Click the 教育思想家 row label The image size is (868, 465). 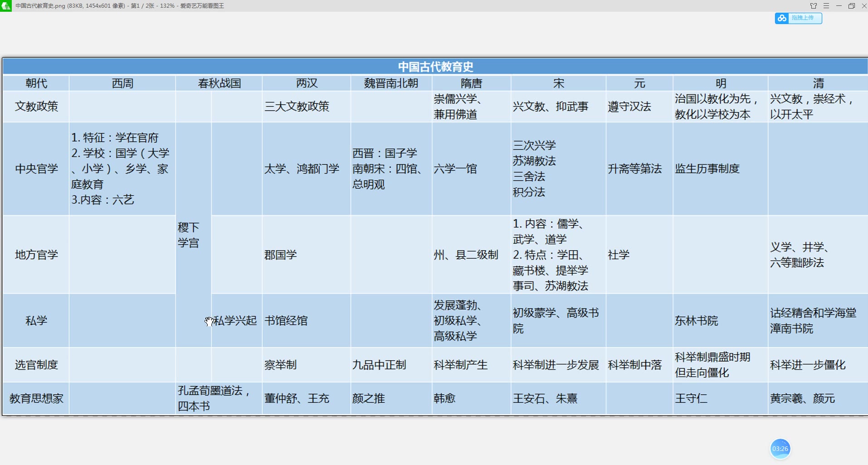pos(36,398)
